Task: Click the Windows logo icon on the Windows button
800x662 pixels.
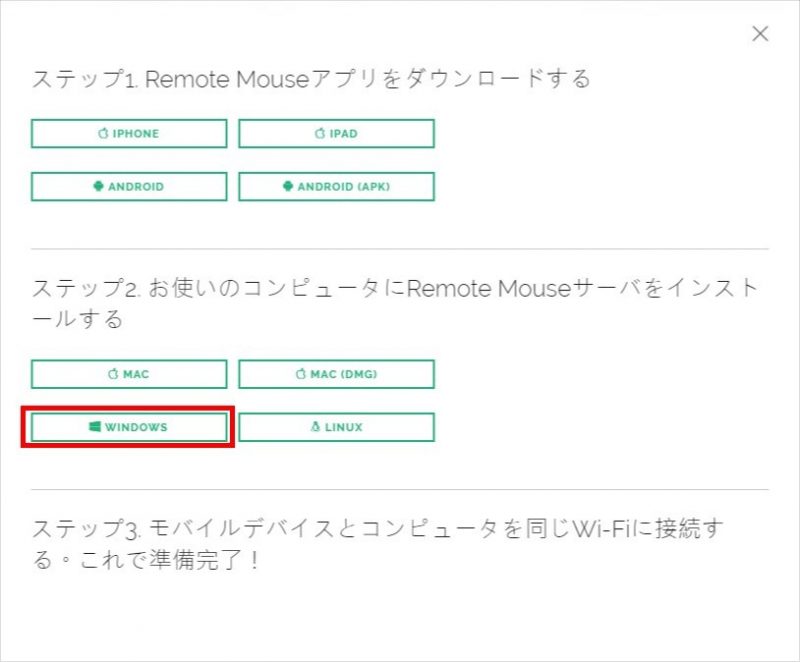Action: 95,427
